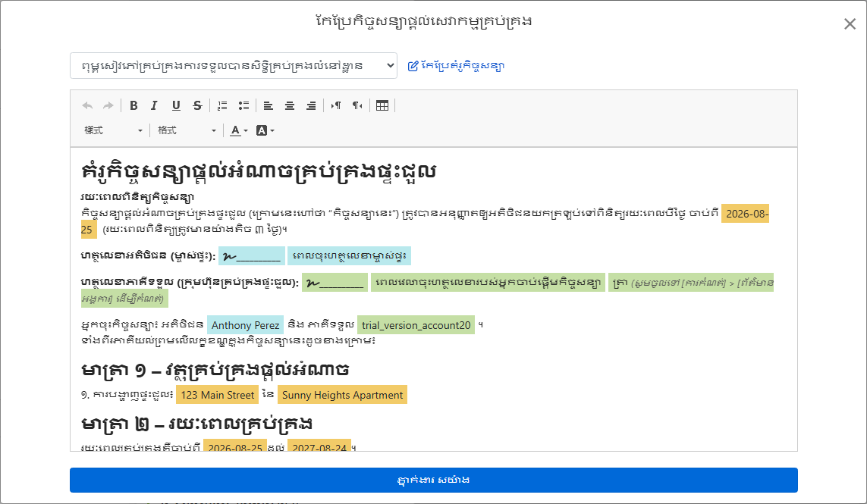867x504 pixels.
Task: Open the background color picker
Action: 265,130
